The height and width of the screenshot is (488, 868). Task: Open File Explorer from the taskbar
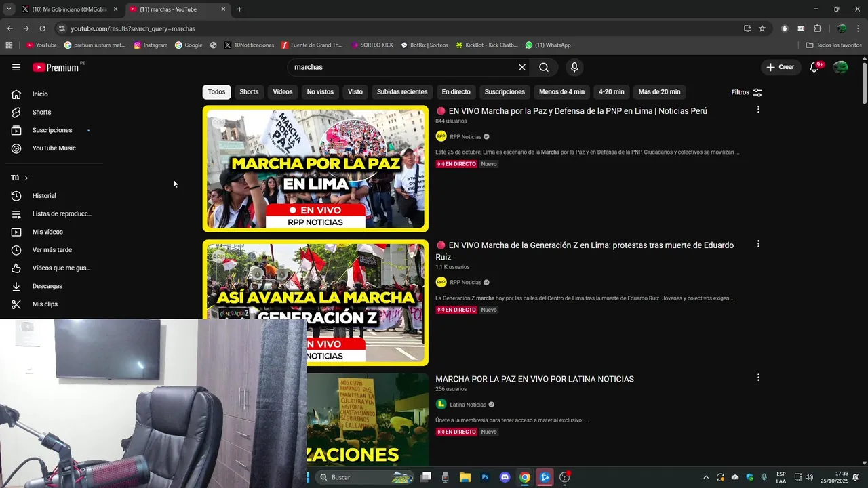(465, 477)
